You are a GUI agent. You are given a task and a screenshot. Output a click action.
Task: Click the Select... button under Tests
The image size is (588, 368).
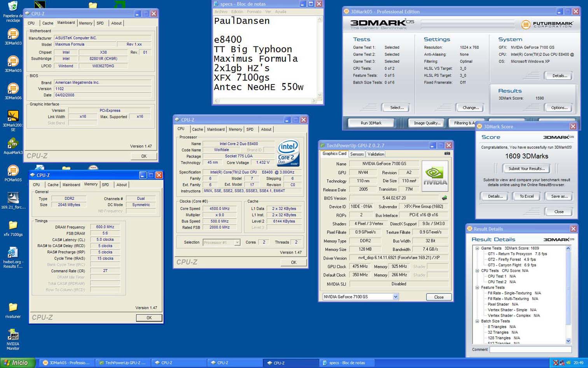pyautogui.click(x=397, y=108)
